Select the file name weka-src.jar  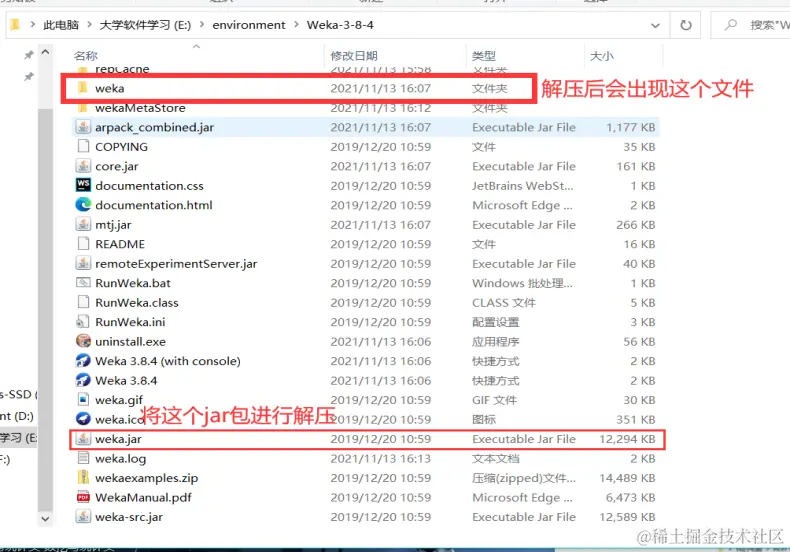[129, 516]
